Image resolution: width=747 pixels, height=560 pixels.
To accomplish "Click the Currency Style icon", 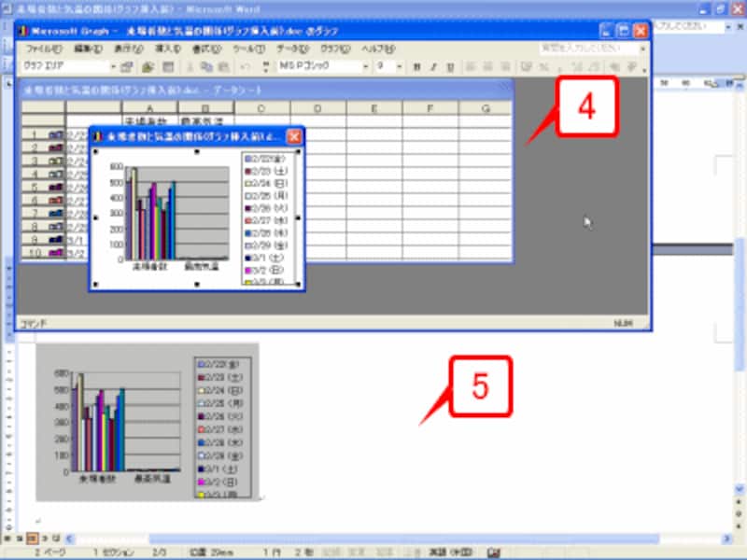I will pyautogui.click(x=527, y=67).
